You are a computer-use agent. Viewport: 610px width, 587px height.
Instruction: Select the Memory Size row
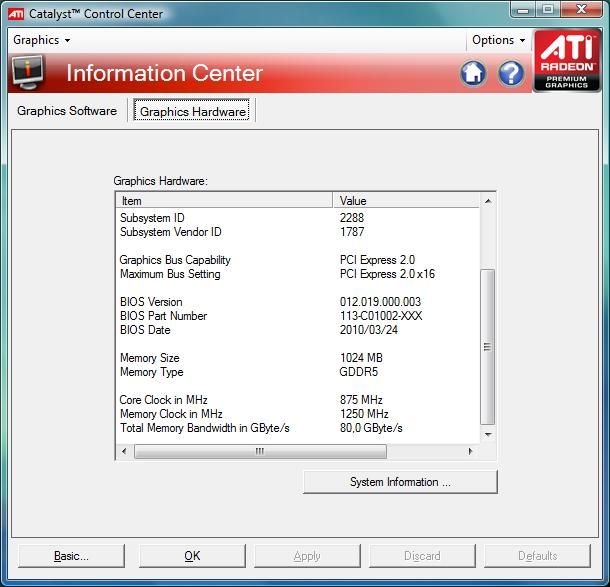click(x=298, y=358)
